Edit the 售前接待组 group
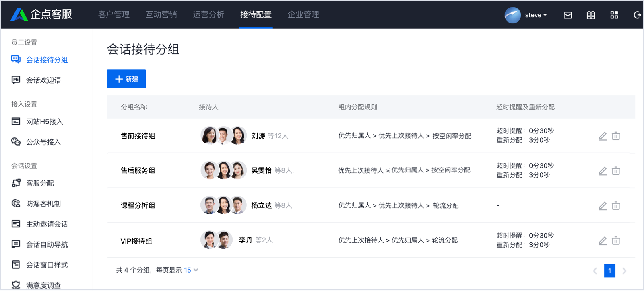The height and width of the screenshot is (291, 644). click(x=603, y=136)
